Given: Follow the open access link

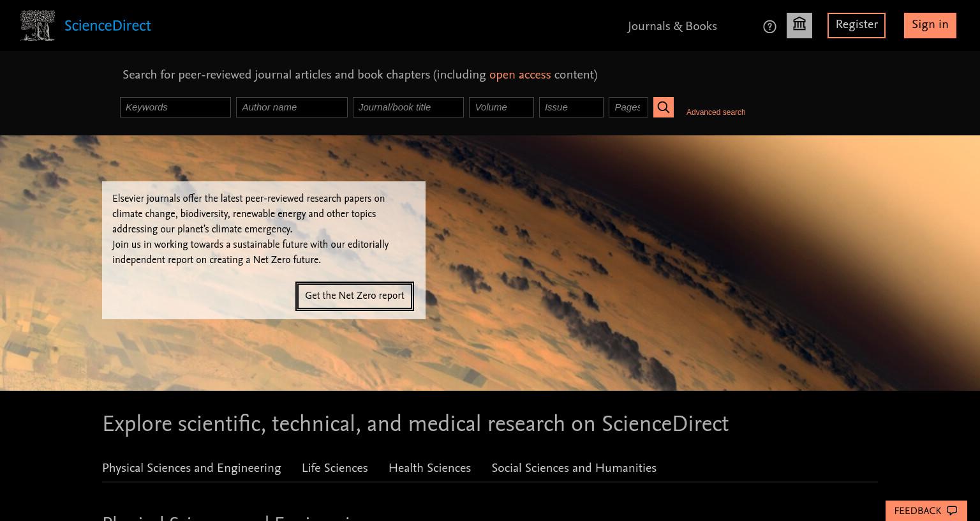Looking at the screenshot, I should tap(520, 75).
